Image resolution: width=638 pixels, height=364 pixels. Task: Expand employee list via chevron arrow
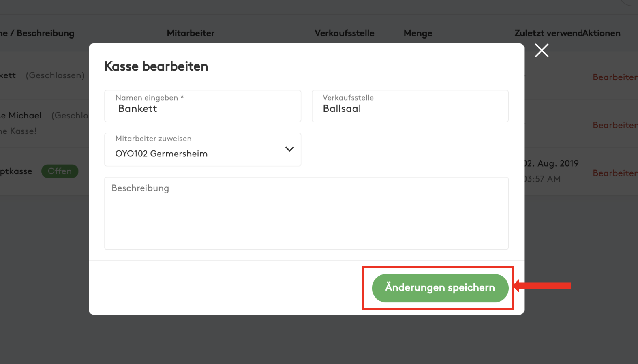(289, 149)
